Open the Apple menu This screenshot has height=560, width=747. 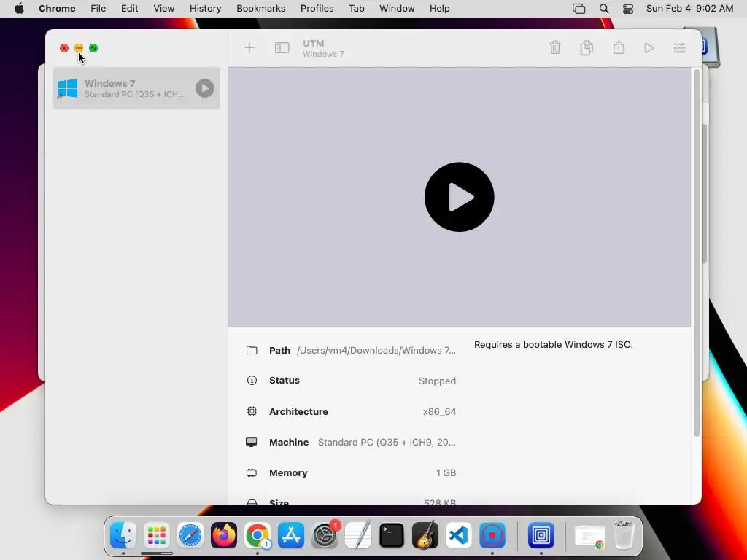click(x=19, y=9)
